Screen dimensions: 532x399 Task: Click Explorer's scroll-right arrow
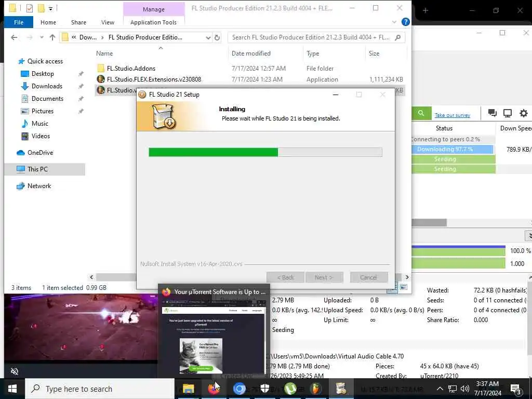click(x=407, y=277)
